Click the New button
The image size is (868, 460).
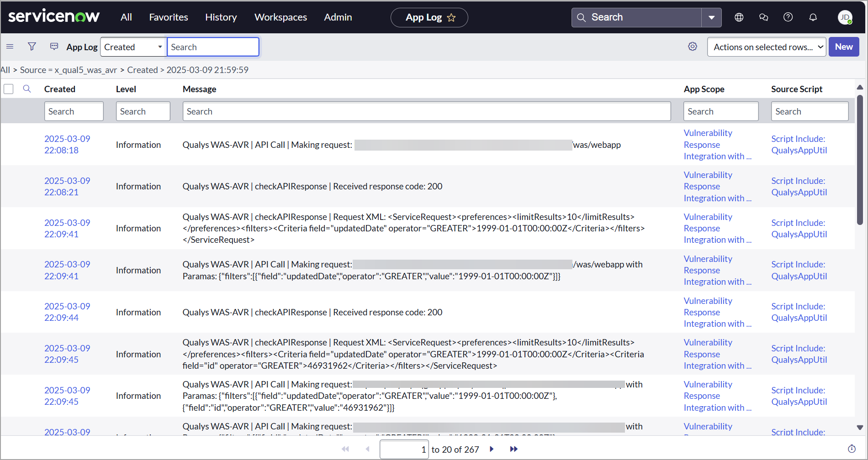[844, 47]
